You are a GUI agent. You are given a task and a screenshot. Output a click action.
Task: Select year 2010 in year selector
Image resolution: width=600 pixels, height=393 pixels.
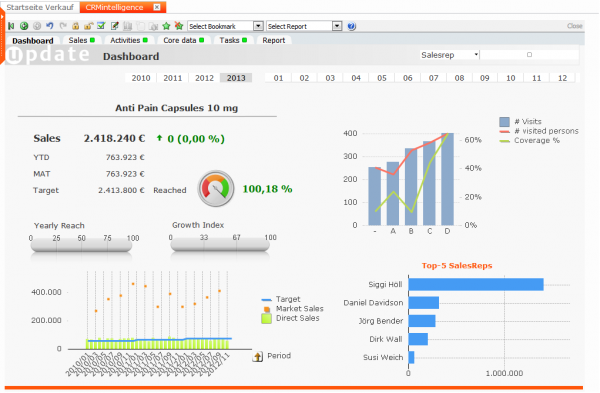pyautogui.click(x=141, y=78)
